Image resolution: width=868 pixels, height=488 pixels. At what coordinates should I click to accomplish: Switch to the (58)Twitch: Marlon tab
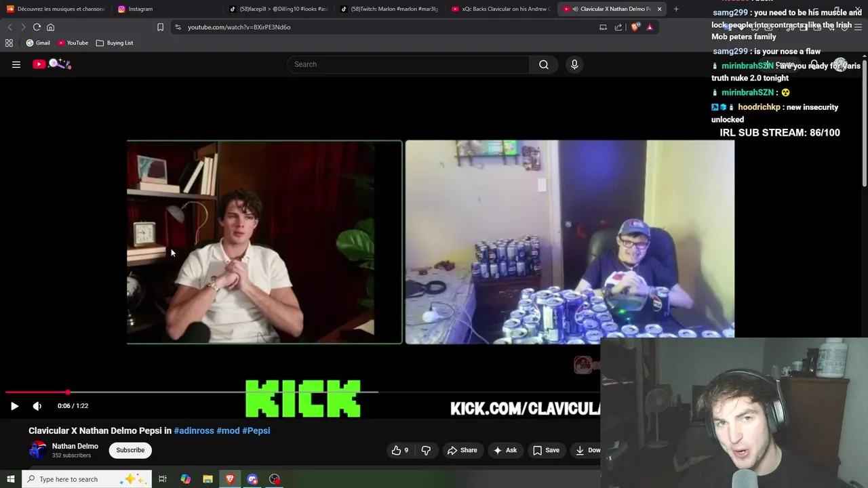point(390,9)
